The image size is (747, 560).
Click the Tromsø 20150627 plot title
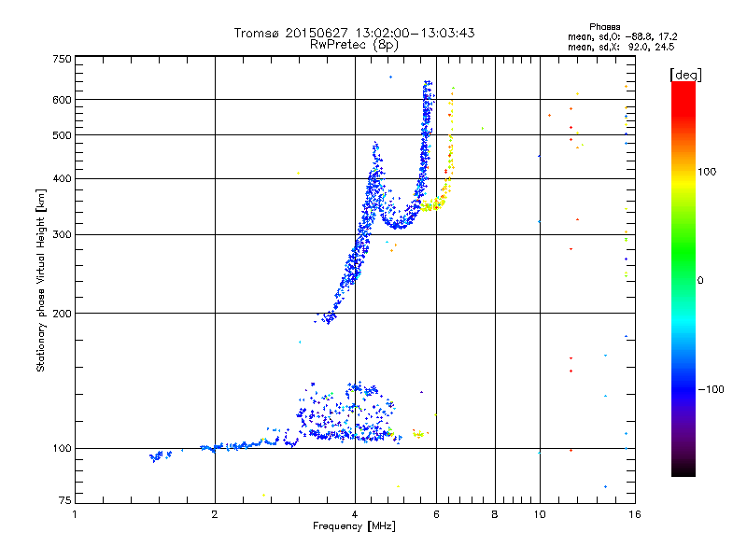pos(354,33)
